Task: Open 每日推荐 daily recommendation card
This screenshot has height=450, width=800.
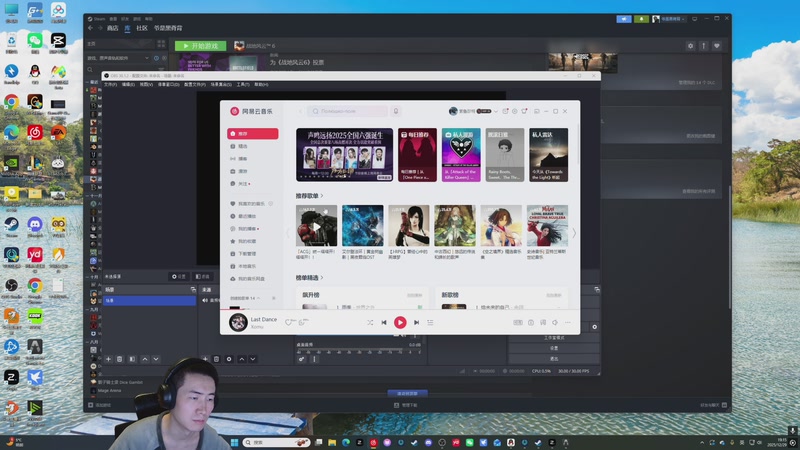Action: pos(417,155)
